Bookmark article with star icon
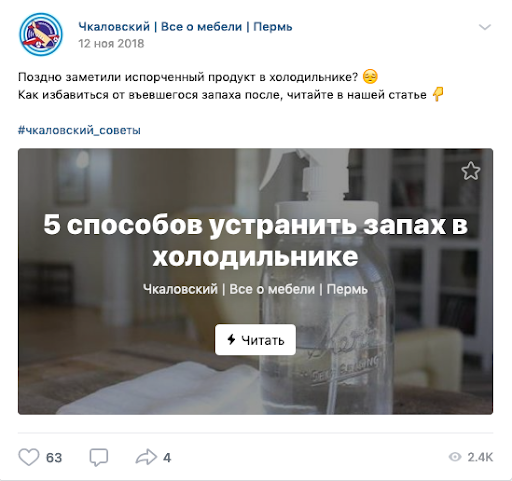The width and height of the screenshot is (512, 481). (471, 171)
